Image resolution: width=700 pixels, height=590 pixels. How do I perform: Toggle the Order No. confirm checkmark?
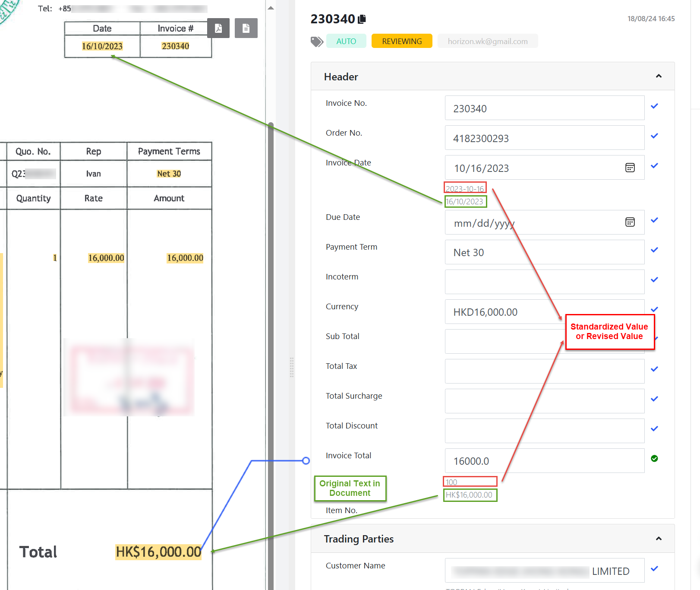tap(654, 136)
